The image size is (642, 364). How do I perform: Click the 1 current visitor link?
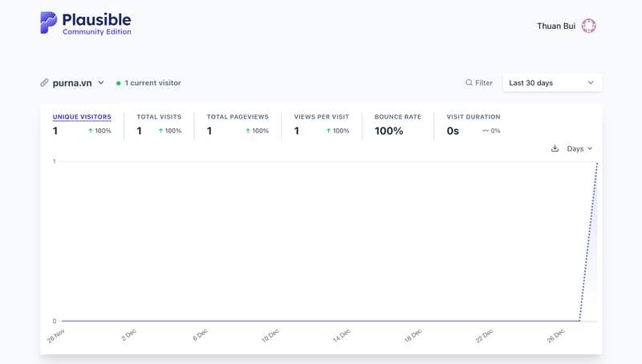click(x=152, y=83)
